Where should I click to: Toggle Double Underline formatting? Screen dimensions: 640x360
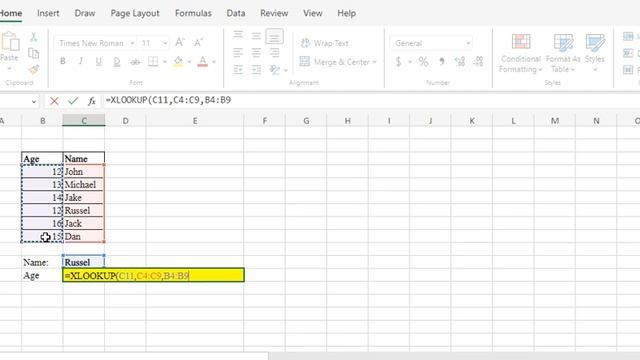coord(117,62)
